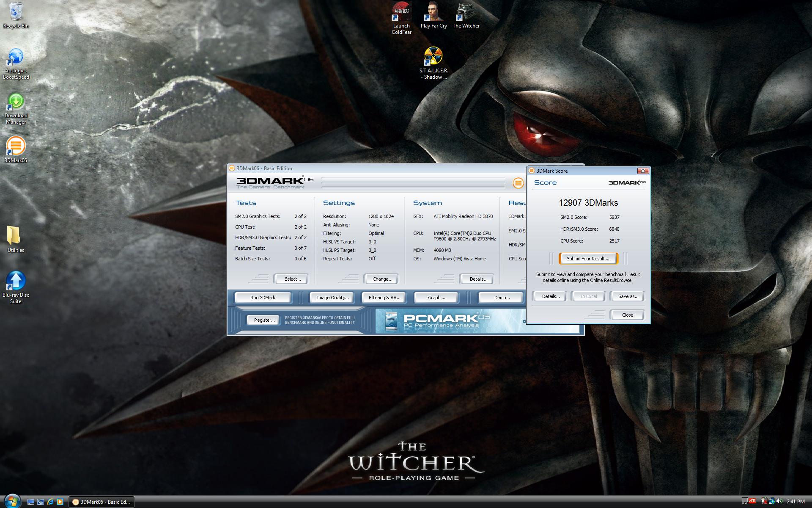Click Submit Your Results button
The width and height of the screenshot is (812, 508).
pyautogui.click(x=588, y=259)
